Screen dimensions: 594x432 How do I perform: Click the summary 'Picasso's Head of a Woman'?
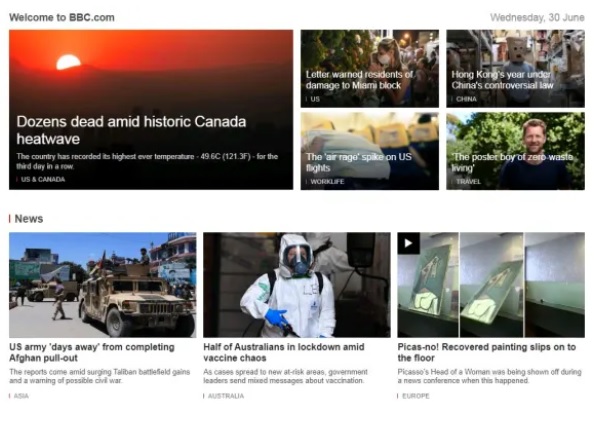(x=489, y=376)
